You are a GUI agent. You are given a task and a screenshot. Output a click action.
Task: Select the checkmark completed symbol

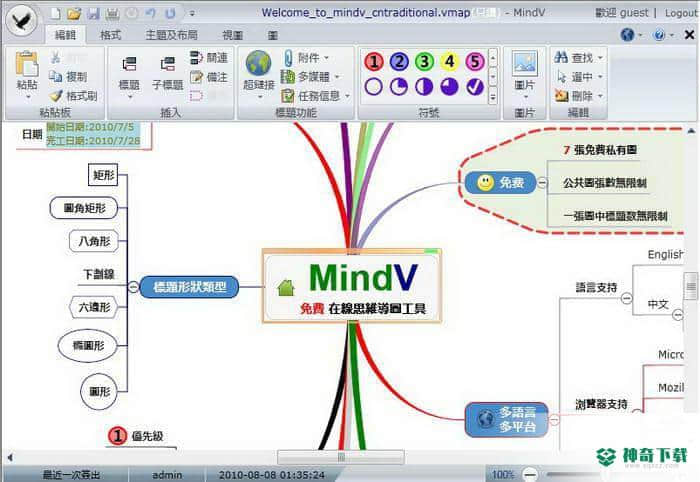(475, 87)
